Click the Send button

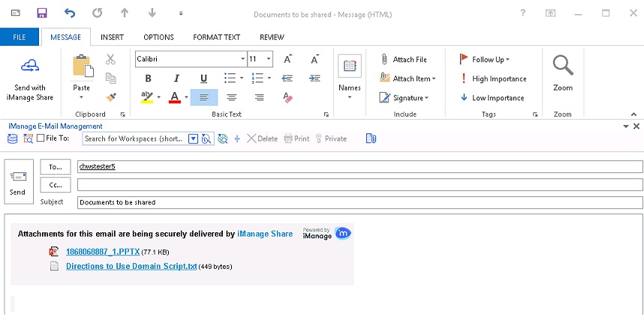[x=19, y=181]
